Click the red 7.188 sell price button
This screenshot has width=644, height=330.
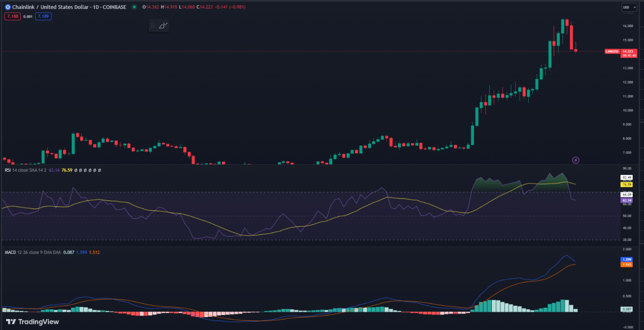(x=12, y=16)
